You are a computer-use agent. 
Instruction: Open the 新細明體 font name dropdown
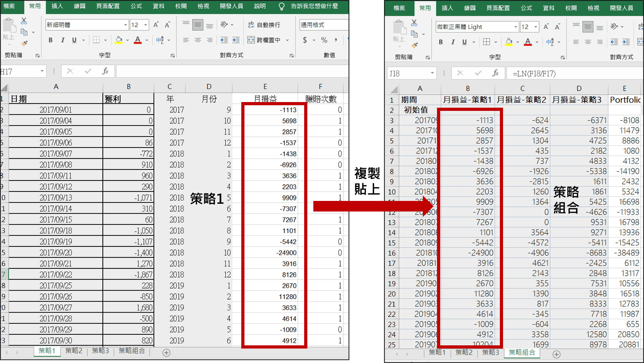(x=125, y=25)
